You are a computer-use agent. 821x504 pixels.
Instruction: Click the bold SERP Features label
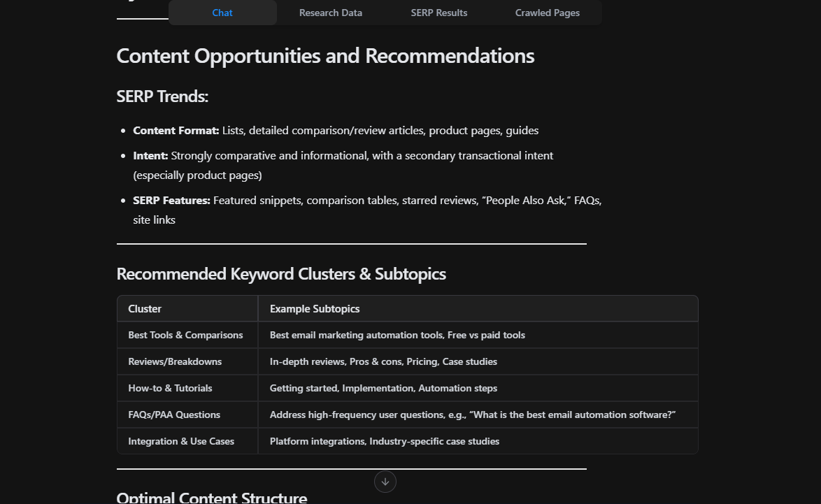(171, 201)
